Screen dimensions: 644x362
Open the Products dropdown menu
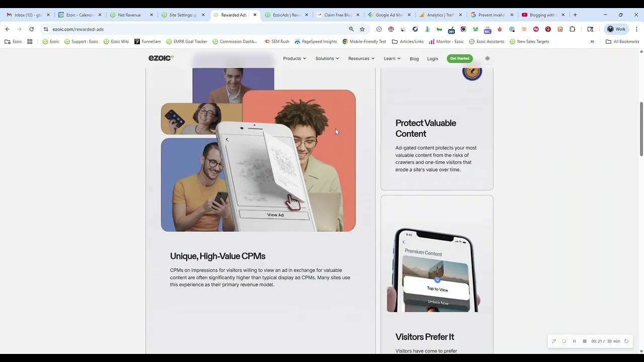click(294, 58)
